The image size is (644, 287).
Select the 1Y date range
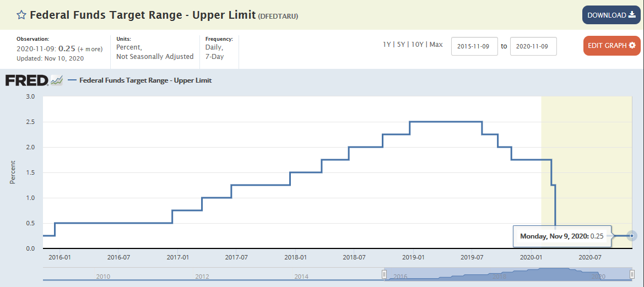pyautogui.click(x=387, y=44)
